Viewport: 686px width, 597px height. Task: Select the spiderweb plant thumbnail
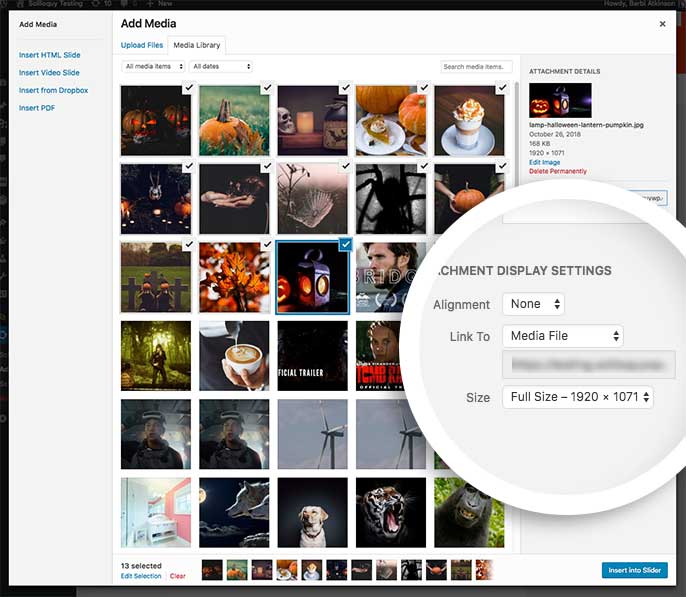click(x=312, y=199)
